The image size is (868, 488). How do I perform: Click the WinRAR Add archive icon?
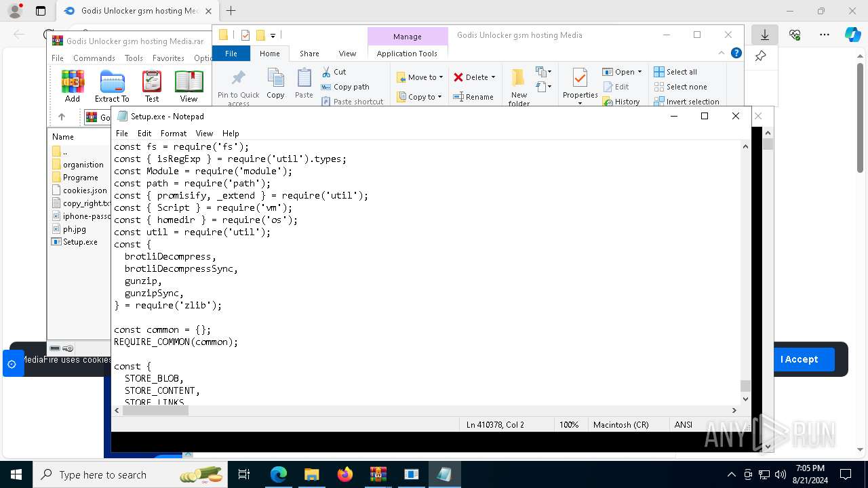(x=73, y=86)
